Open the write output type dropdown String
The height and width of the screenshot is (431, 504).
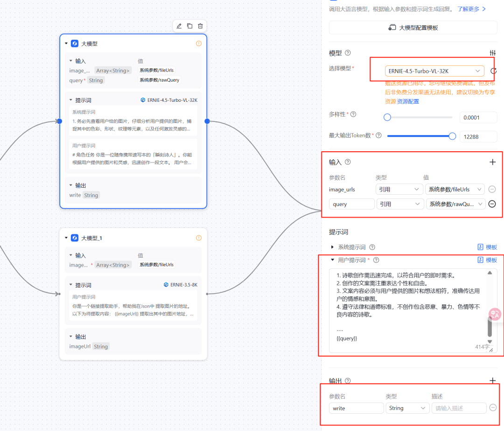coord(407,408)
